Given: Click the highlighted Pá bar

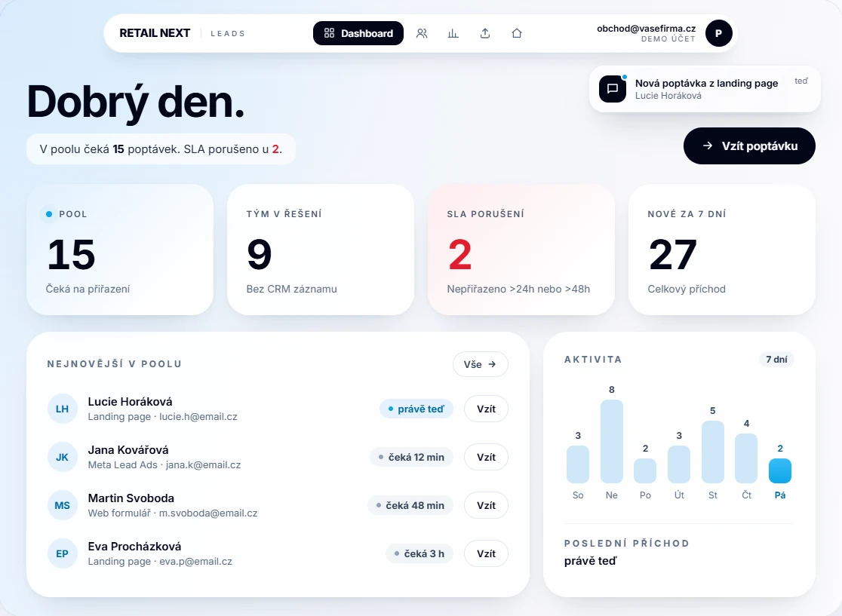Looking at the screenshot, I should (x=779, y=470).
